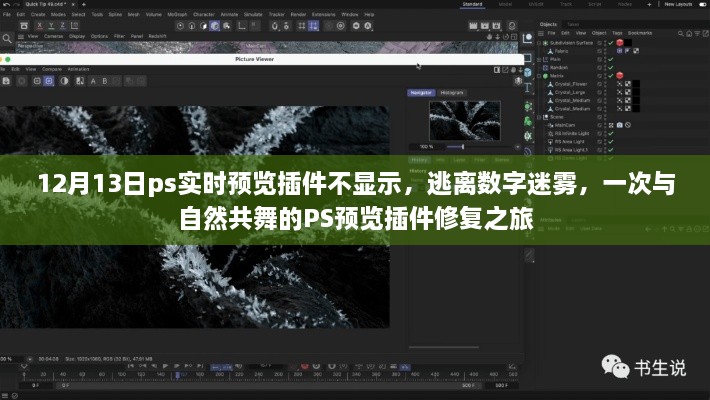Toggle the layer square of Crystal_Flower
Viewport: 710px width, 400px height.
[600, 84]
